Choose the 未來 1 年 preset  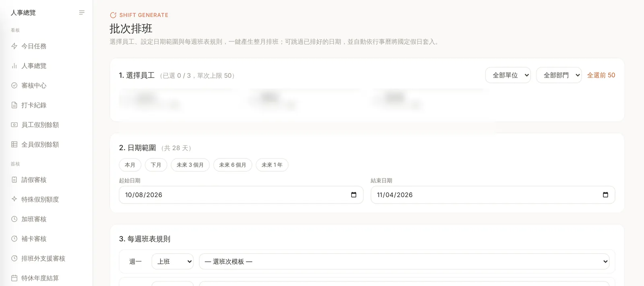click(x=272, y=165)
